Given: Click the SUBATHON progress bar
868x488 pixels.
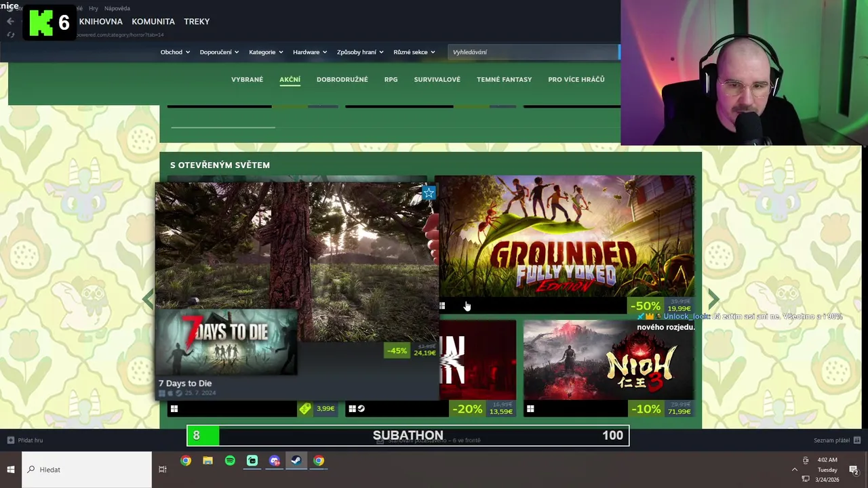Looking at the screenshot, I should click(x=408, y=436).
